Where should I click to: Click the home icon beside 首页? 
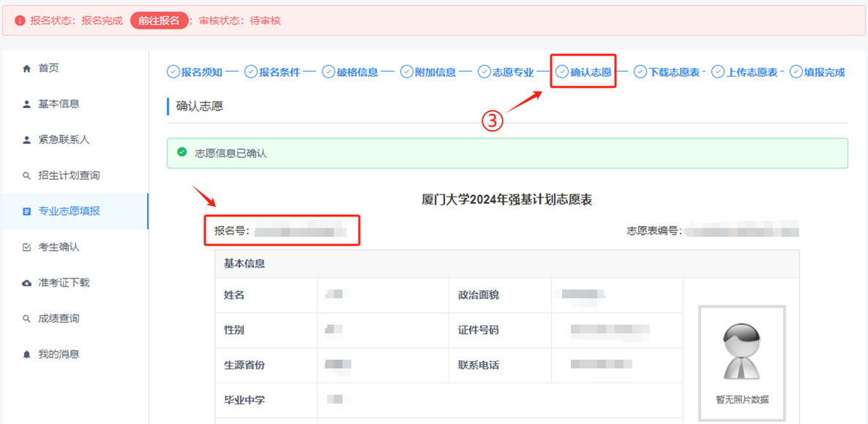(27, 69)
